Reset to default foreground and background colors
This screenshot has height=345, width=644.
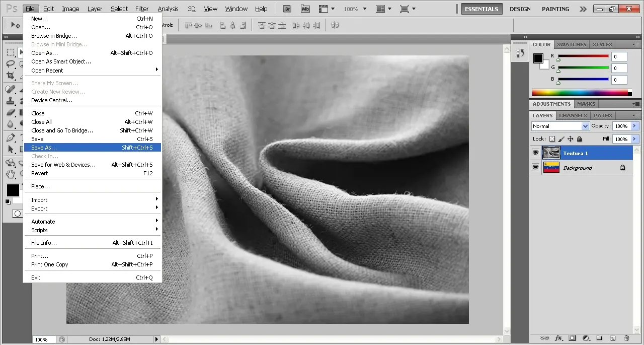(x=8, y=201)
